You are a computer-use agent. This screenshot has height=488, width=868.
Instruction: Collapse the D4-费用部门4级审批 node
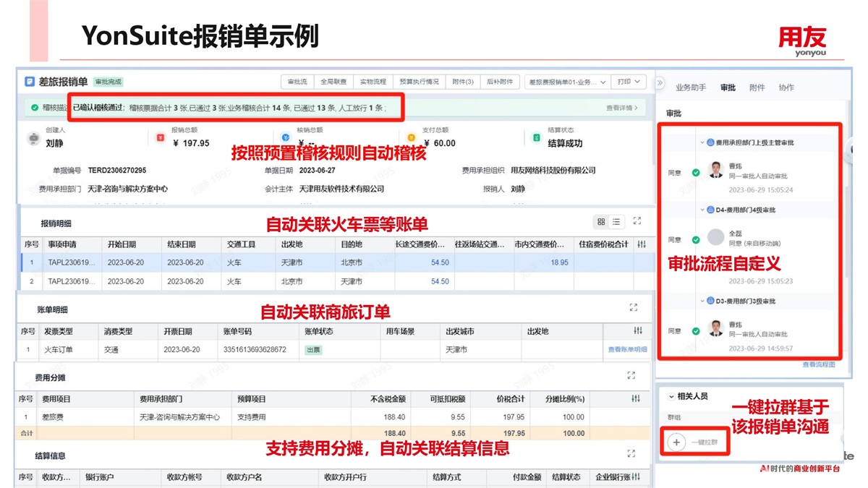pyautogui.click(x=702, y=210)
